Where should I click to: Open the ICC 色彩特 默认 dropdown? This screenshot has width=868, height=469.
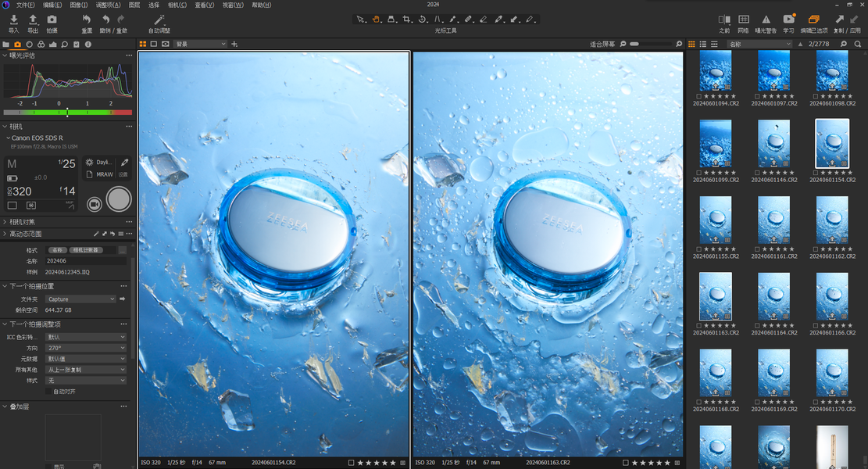[86, 337]
